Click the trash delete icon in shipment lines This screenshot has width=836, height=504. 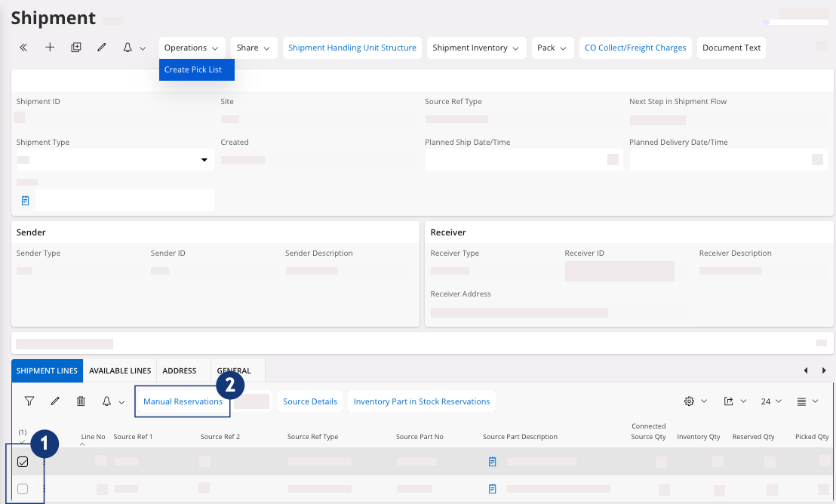click(81, 401)
